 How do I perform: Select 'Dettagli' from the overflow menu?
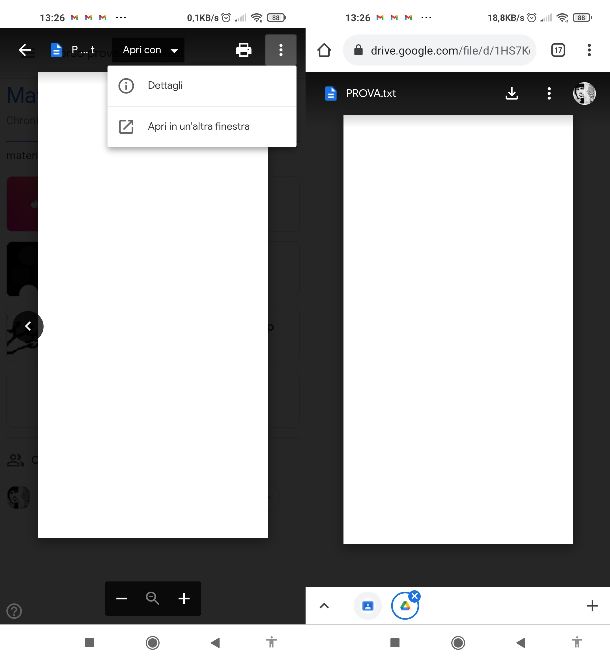point(202,86)
